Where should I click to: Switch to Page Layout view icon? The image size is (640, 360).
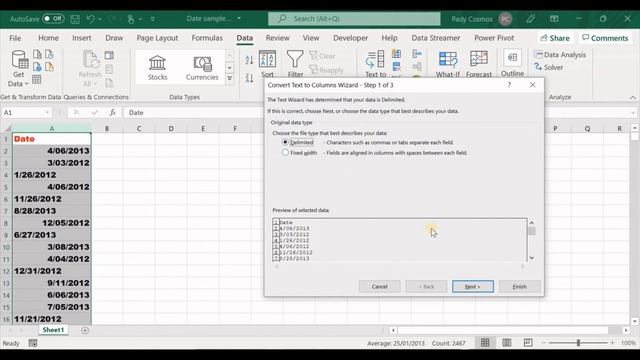507,343
